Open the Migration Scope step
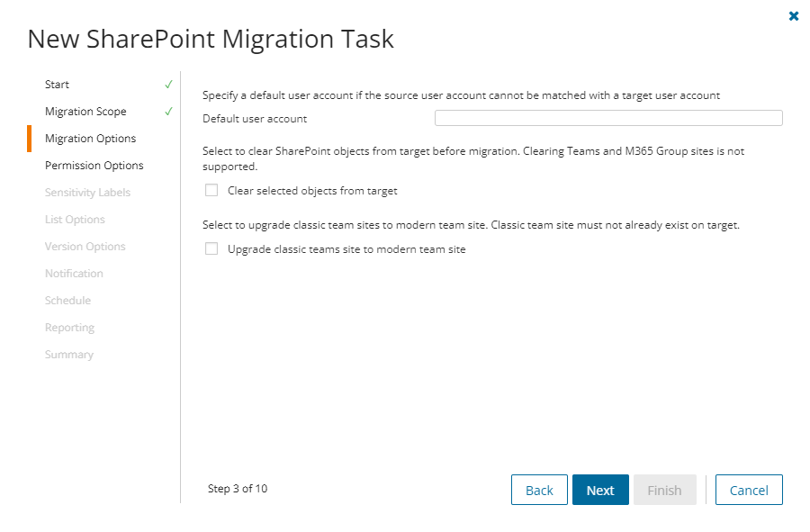 85,112
